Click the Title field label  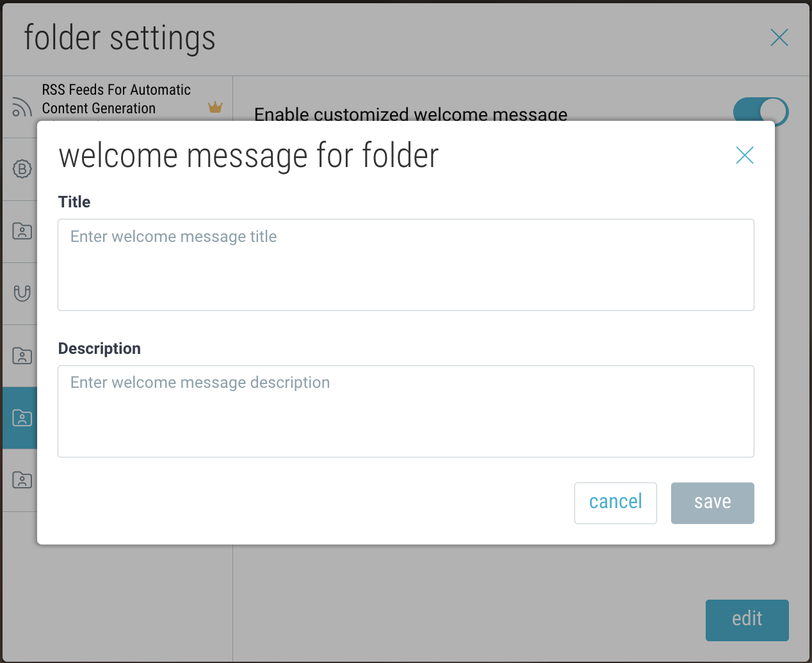point(74,202)
